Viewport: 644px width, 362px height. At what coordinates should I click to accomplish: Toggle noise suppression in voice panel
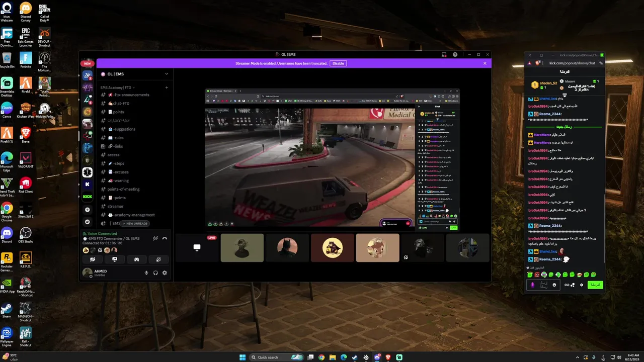(156, 238)
